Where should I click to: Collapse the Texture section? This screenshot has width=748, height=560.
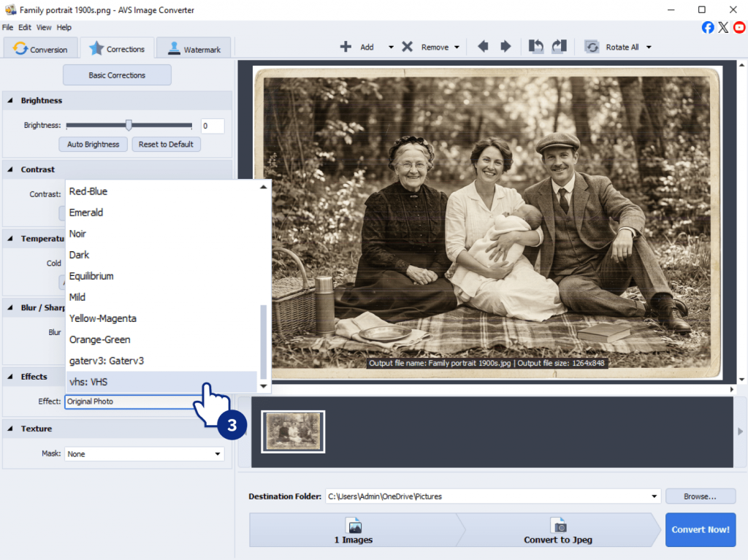pyautogui.click(x=11, y=429)
